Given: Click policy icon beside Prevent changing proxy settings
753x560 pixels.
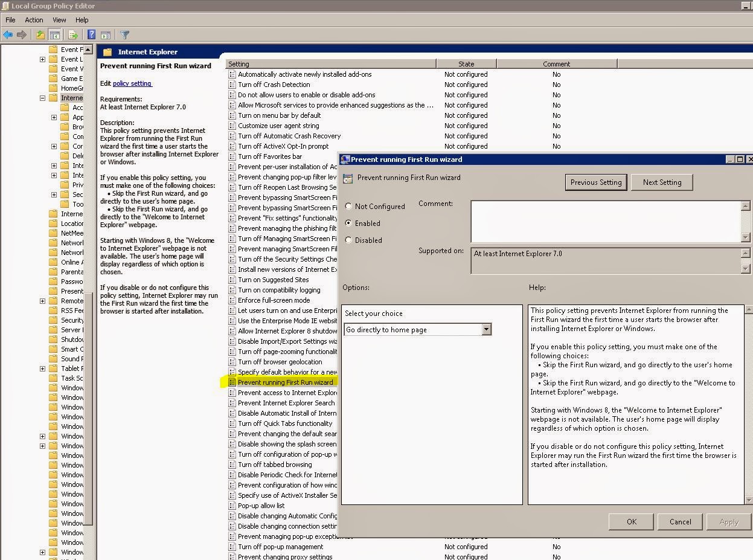Looking at the screenshot, I should tap(232, 557).
